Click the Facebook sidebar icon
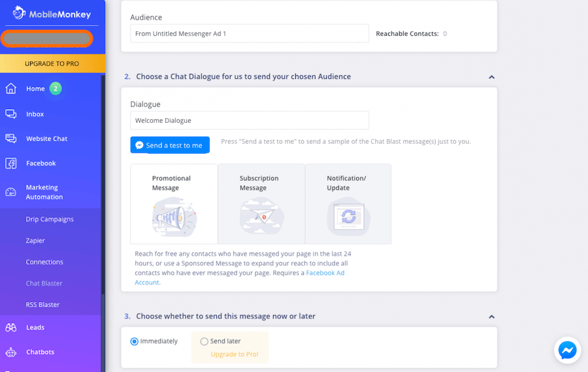The width and height of the screenshot is (588, 372). click(x=11, y=163)
